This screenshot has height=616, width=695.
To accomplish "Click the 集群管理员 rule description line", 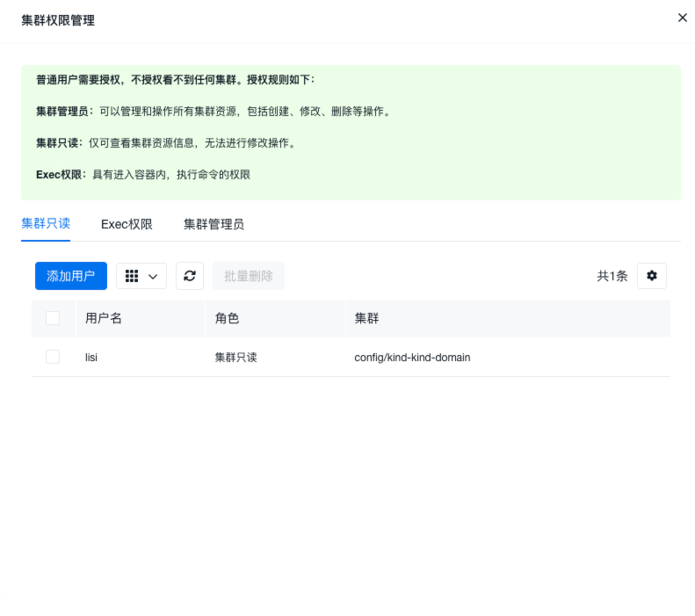I will coord(214,112).
